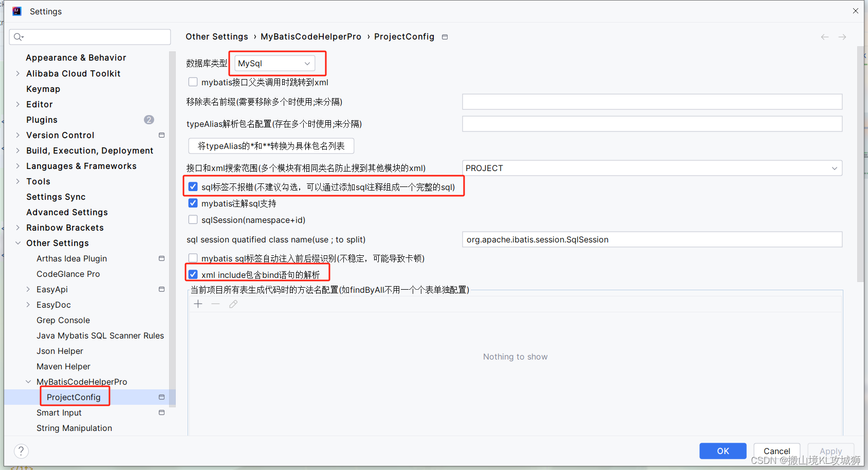Click the settings search input field

point(90,36)
